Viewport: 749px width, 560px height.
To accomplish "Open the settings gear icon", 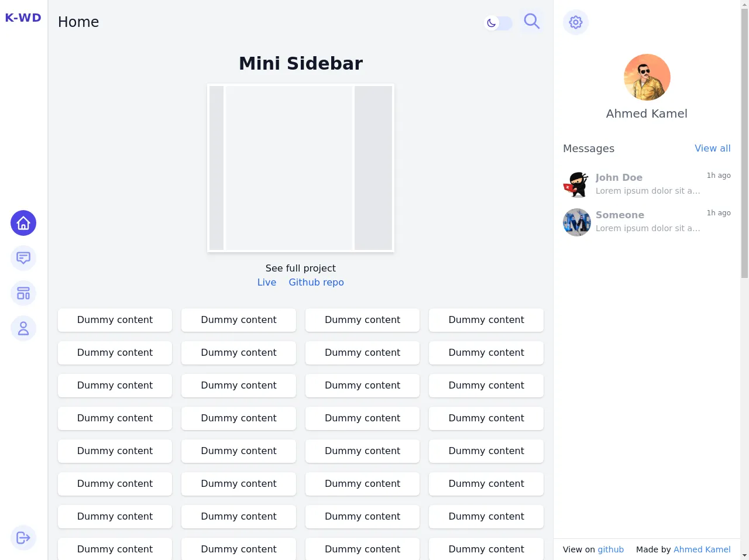I will (x=576, y=22).
